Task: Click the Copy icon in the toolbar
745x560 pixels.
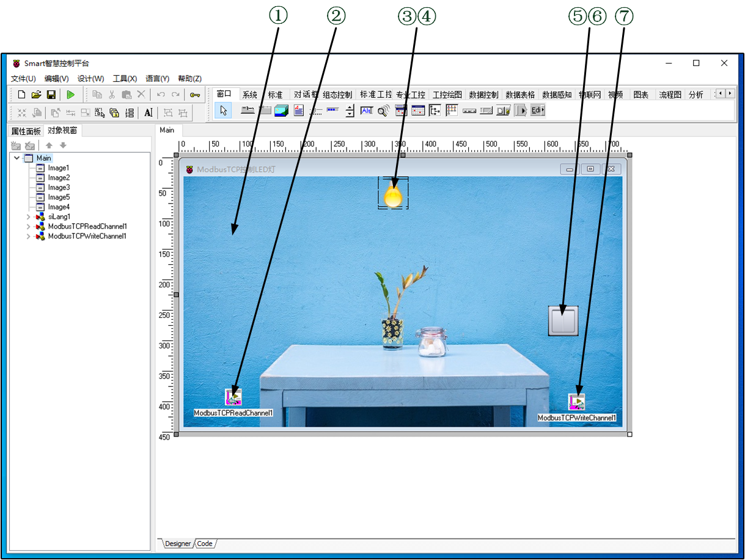Action: click(97, 95)
